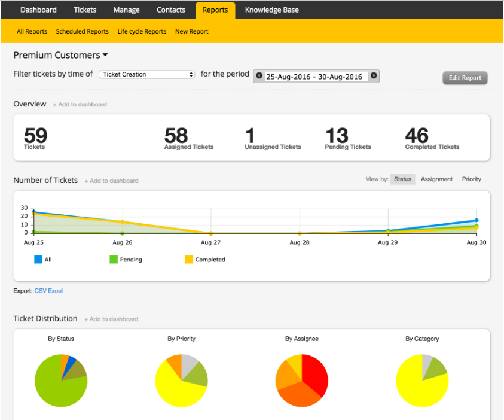Click the green Pending legend square
Image resolution: width=504 pixels, height=420 pixels.
tap(113, 260)
